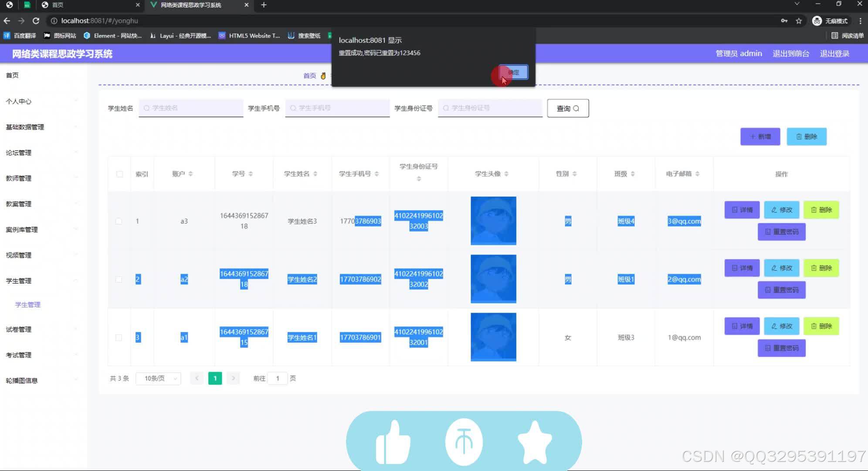
Task: Click the 学生手机号 search field
Action: click(x=337, y=108)
